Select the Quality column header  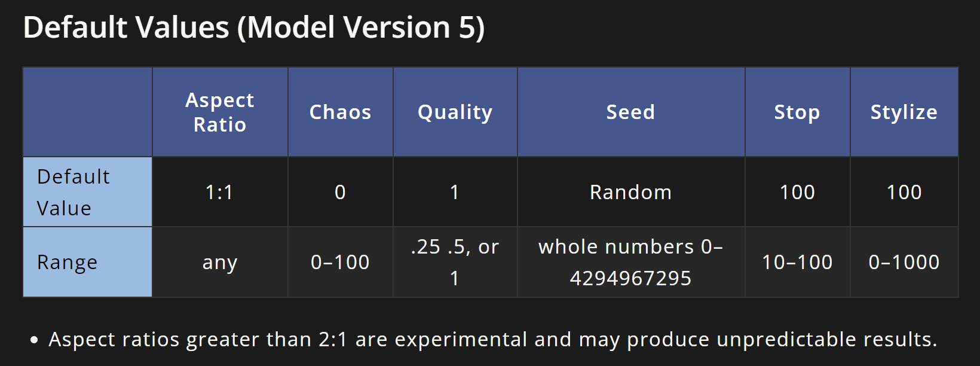(x=455, y=112)
